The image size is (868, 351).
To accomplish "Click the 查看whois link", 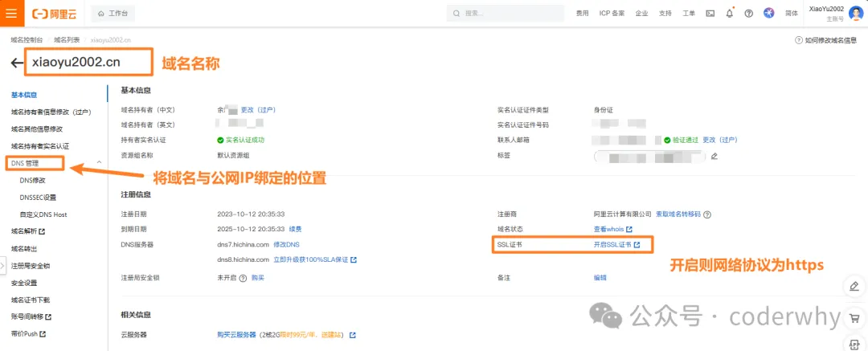I will pyautogui.click(x=611, y=230).
